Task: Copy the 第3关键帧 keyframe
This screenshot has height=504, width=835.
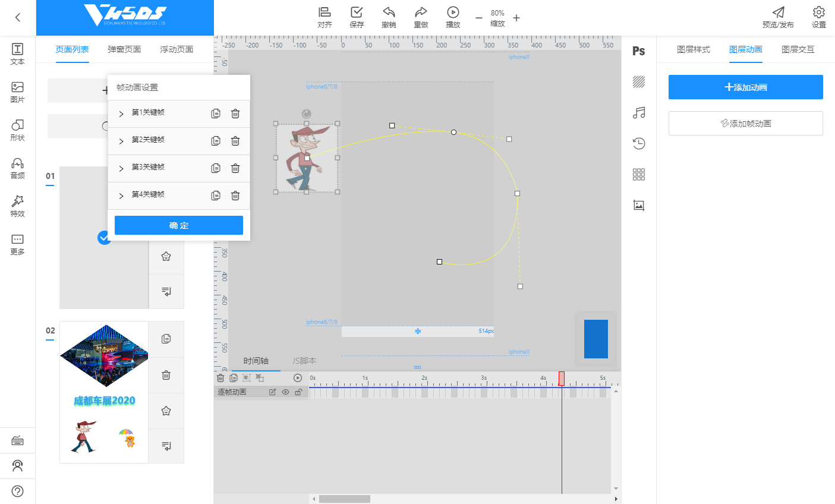Action: (216, 168)
